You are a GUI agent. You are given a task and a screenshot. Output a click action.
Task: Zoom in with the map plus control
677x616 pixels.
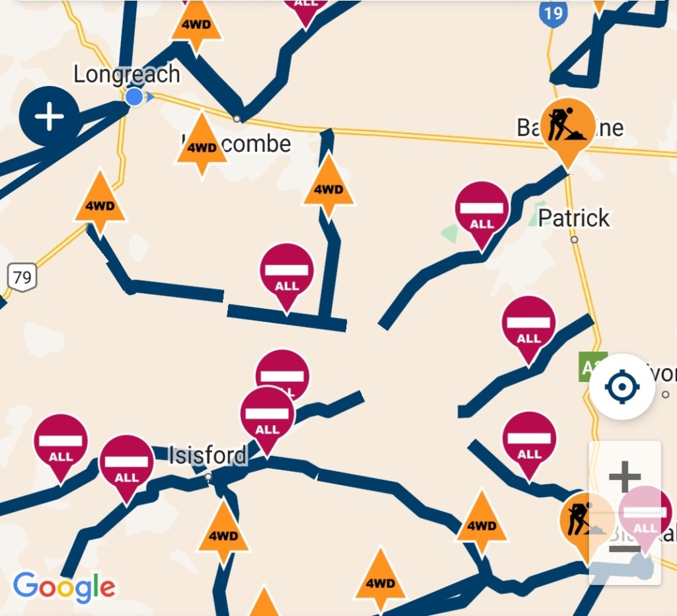625,477
